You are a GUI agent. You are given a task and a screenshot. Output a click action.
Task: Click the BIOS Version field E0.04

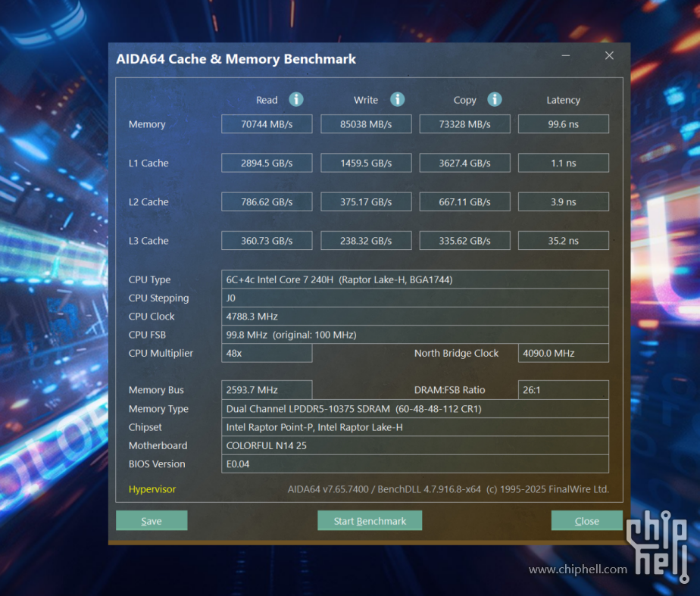coord(414,464)
